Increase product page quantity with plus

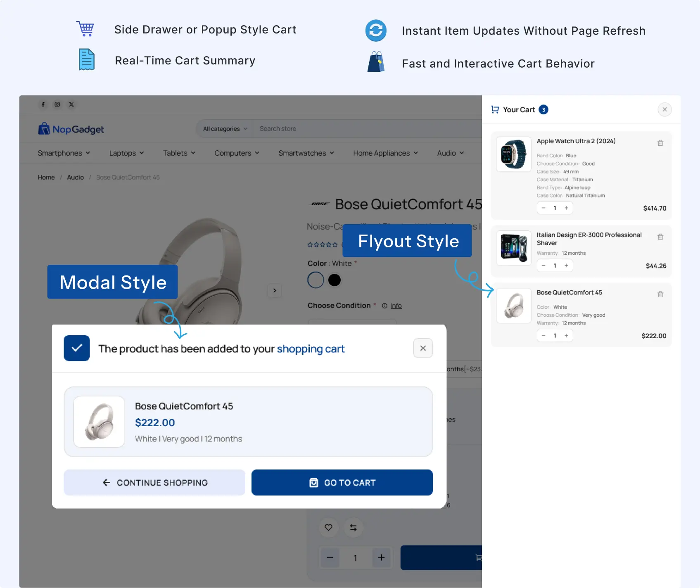(381, 558)
